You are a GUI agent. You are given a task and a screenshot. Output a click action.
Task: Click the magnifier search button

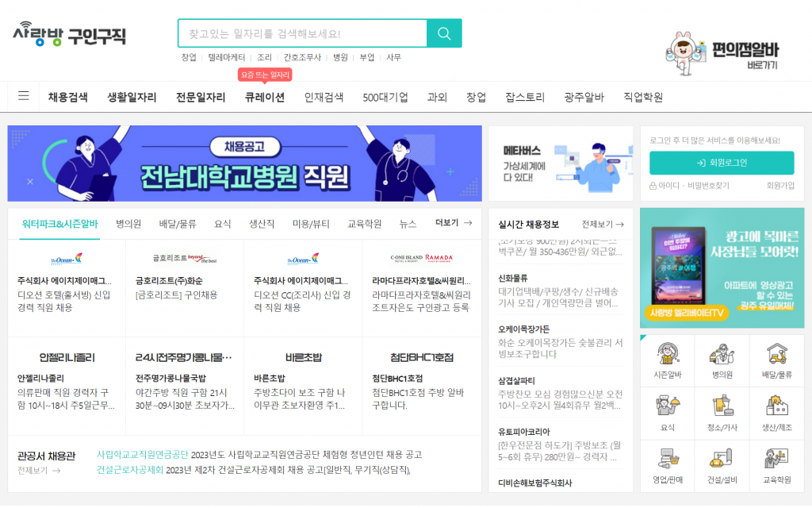[x=444, y=33]
